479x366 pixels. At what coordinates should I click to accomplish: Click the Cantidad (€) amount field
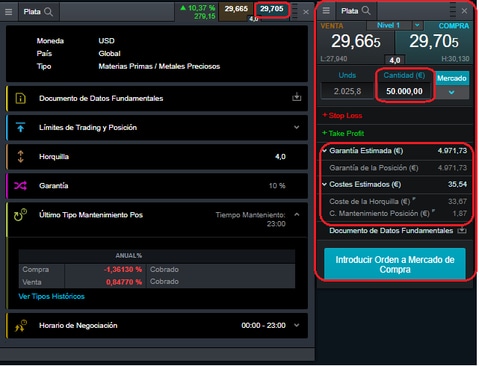coord(404,91)
